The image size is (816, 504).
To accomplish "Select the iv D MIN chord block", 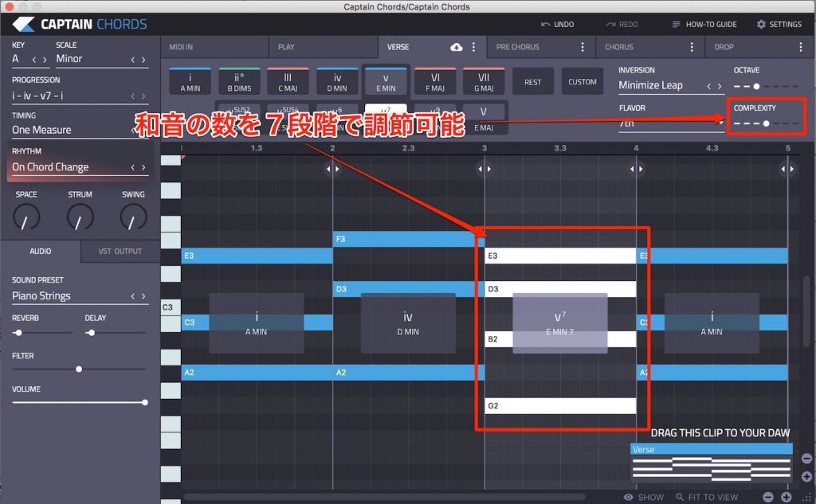I will pos(408,322).
